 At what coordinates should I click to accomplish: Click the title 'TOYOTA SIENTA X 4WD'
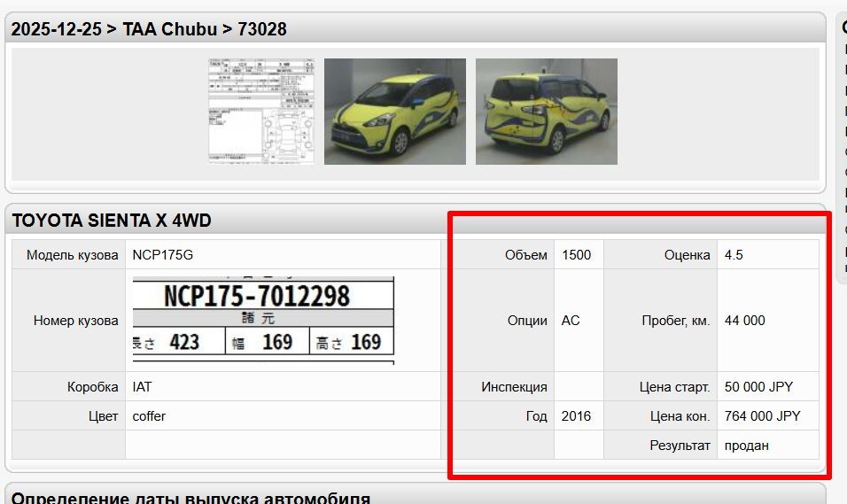tap(112, 221)
